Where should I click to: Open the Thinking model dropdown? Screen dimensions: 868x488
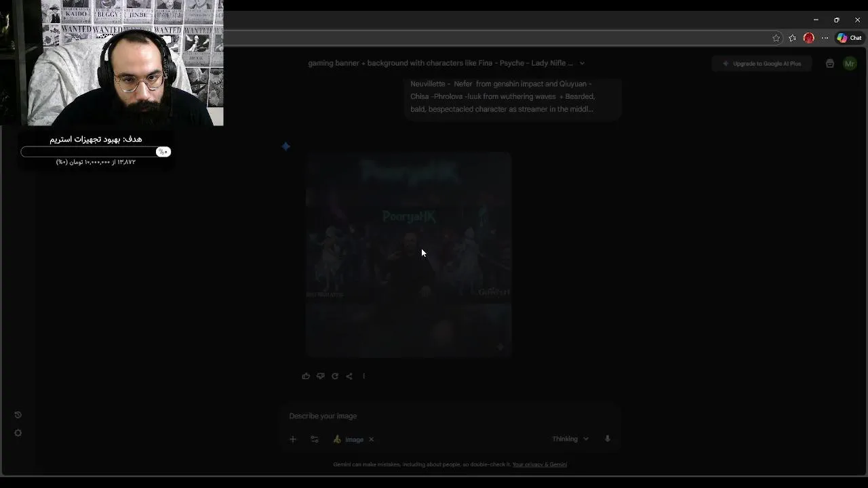click(570, 439)
